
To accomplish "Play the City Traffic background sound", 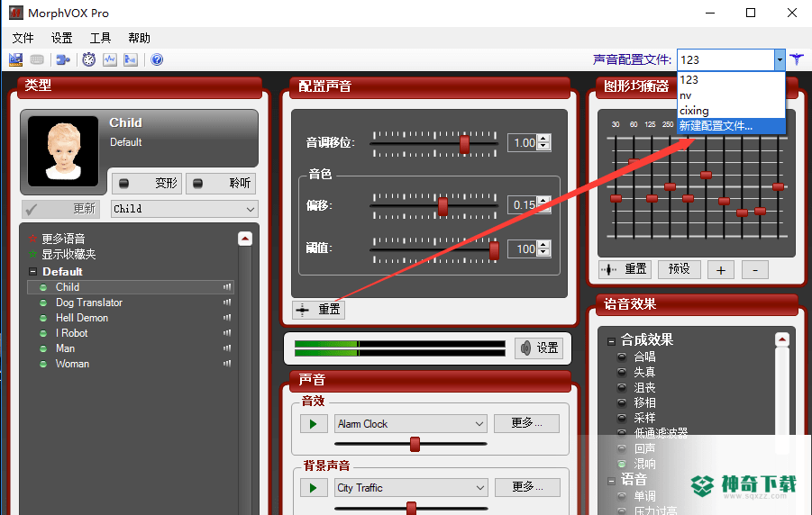I will (314, 488).
